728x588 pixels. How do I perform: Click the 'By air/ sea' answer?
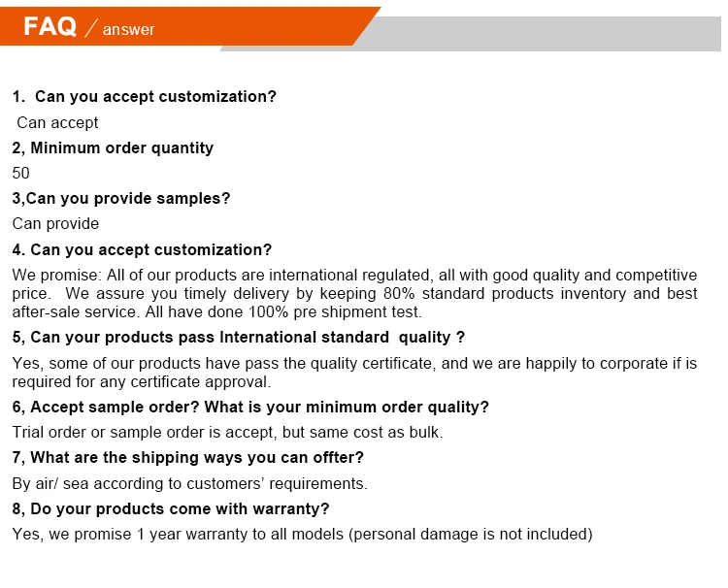pos(190,483)
